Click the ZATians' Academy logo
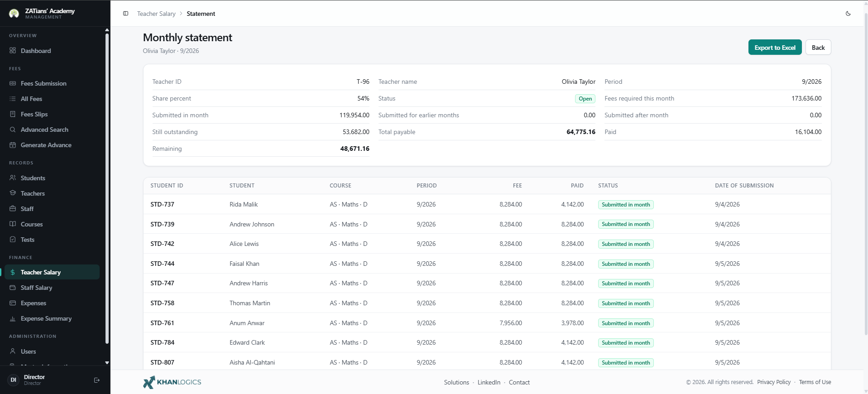Image resolution: width=868 pixels, height=394 pixels. tap(14, 13)
